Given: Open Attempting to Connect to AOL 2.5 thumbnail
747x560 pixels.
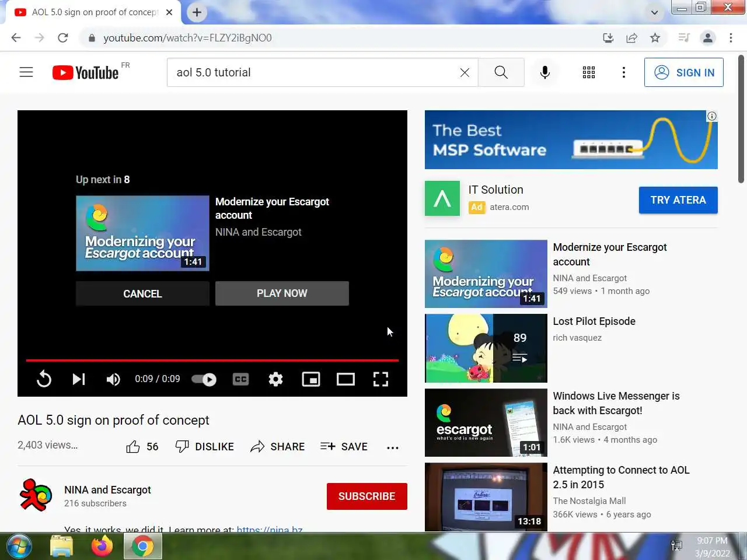Looking at the screenshot, I should click(x=486, y=497).
